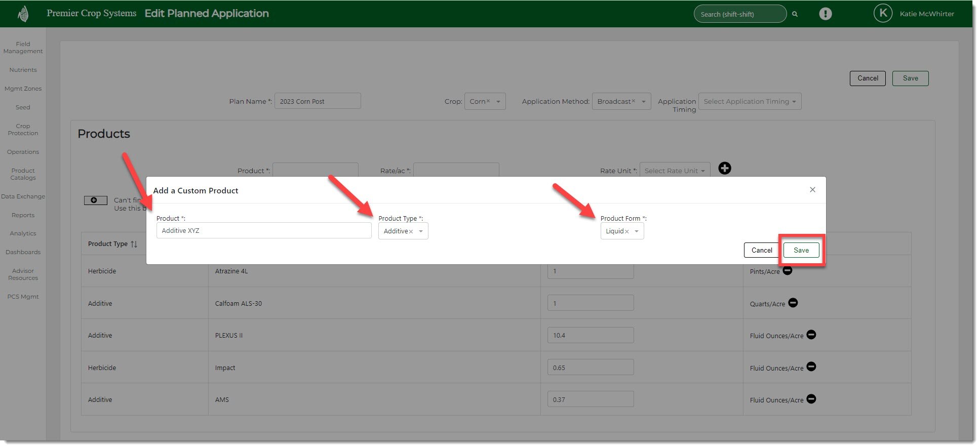Click the search magnifier icon

[795, 14]
